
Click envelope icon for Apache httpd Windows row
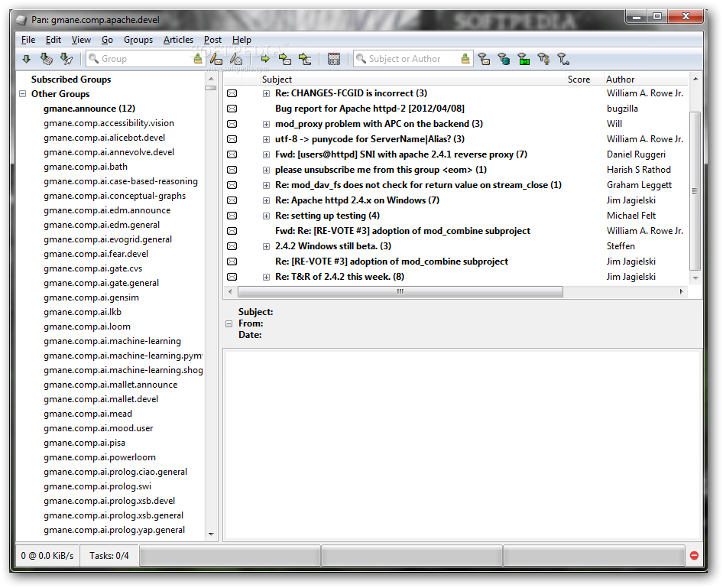[x=232, y=200]
